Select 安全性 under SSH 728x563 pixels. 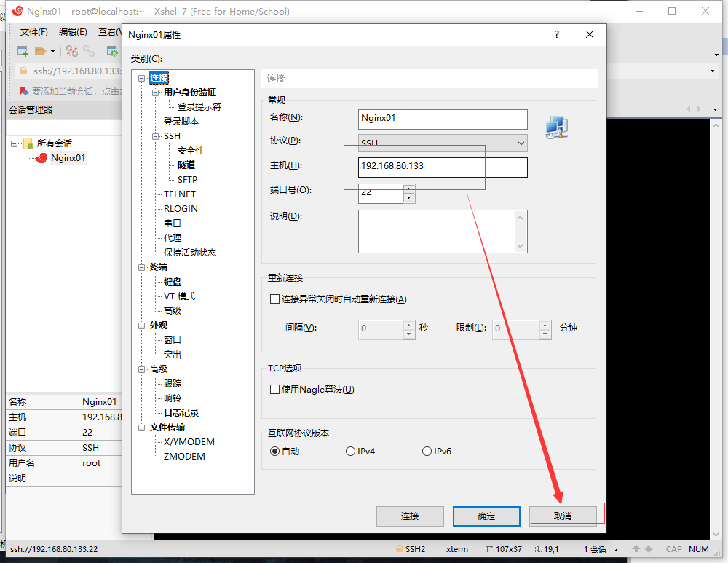click(x=190, y=151)
